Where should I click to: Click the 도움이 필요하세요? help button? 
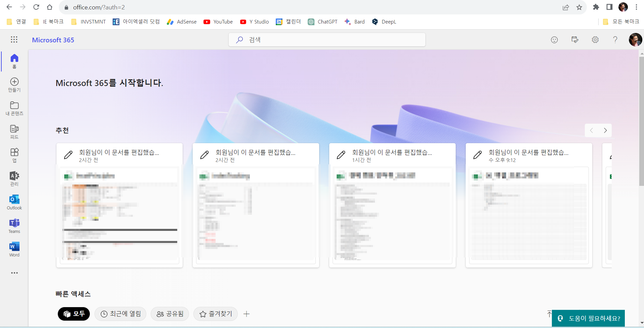click(x=589, y=318)
